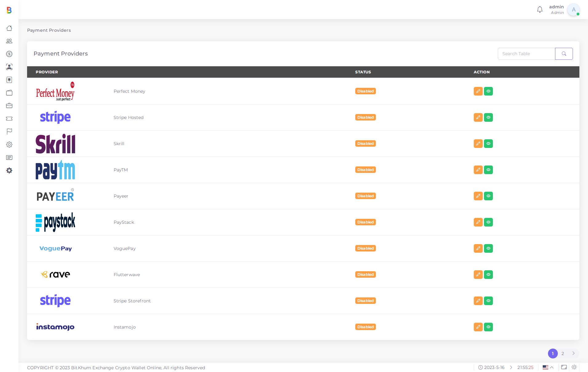Expand the chevron between date and time

pyautogui.click(x=511, y=367)
